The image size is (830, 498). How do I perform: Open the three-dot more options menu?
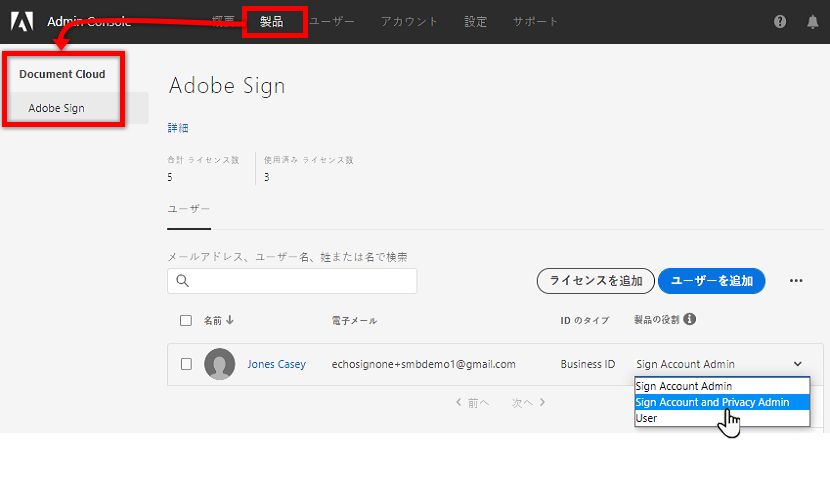(796, 280)
